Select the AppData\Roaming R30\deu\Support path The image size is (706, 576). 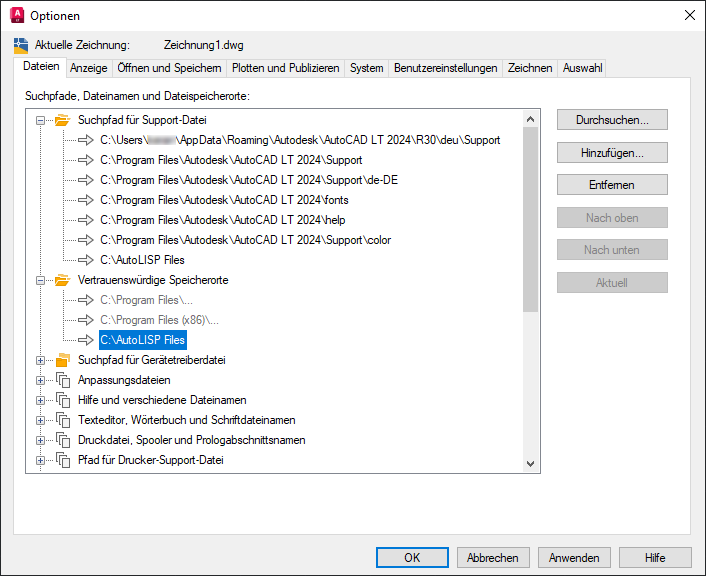point(300,140)
